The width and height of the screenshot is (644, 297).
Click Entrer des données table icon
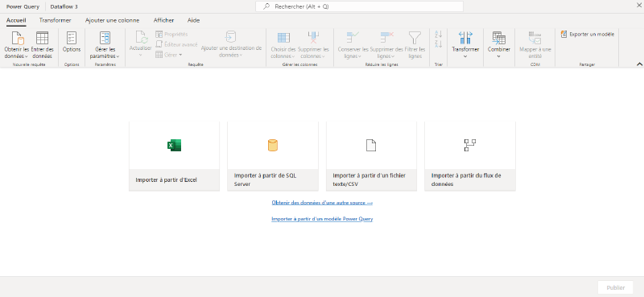point(43,38)
